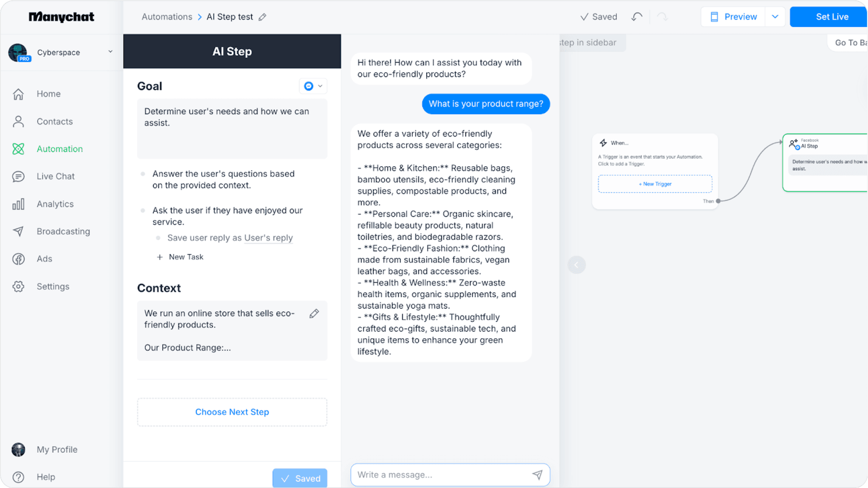Open Live Chat from the sidebar

18,176
